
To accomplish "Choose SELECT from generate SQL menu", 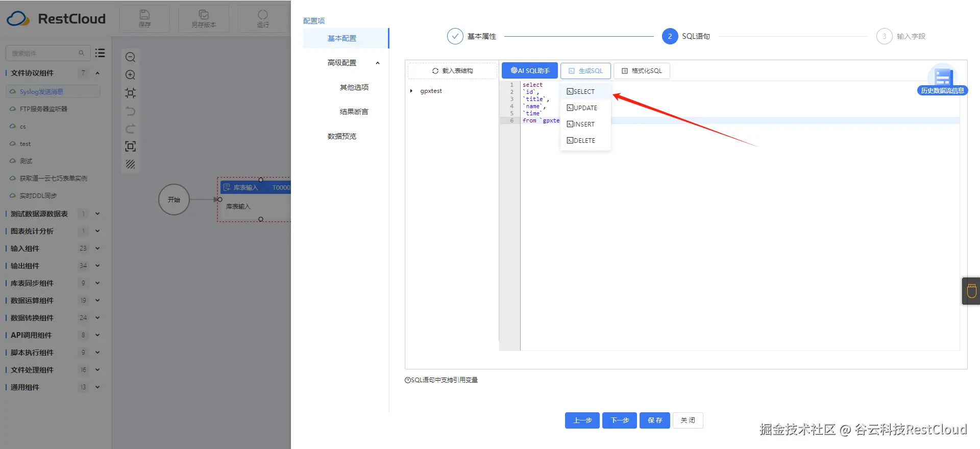I will click(585, 92).
